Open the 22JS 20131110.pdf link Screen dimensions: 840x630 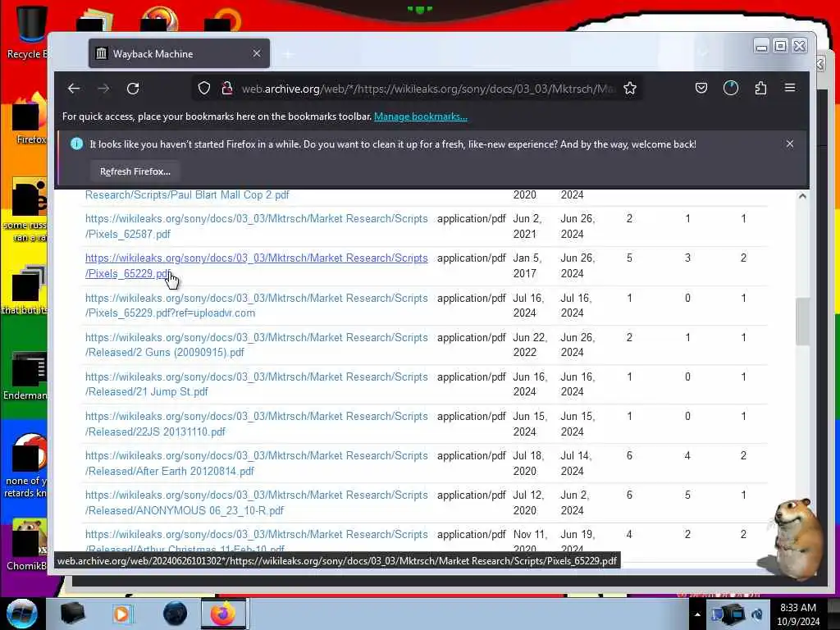click(x=256, y=424)
